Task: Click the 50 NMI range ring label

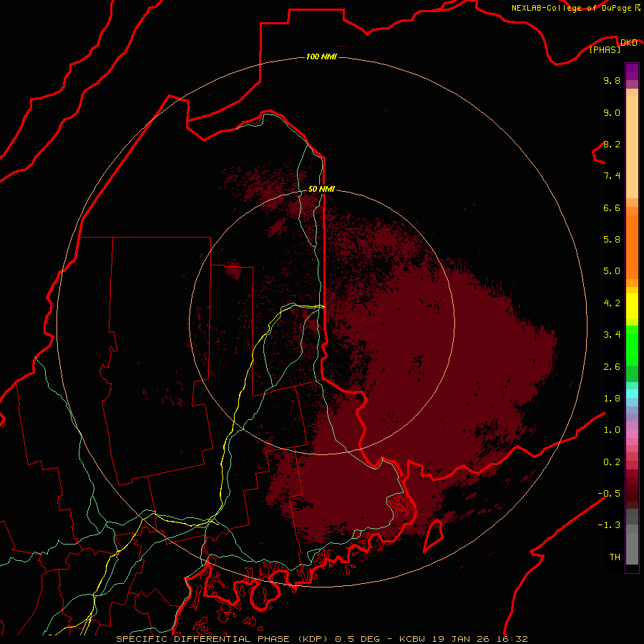Action: (321, 189)
